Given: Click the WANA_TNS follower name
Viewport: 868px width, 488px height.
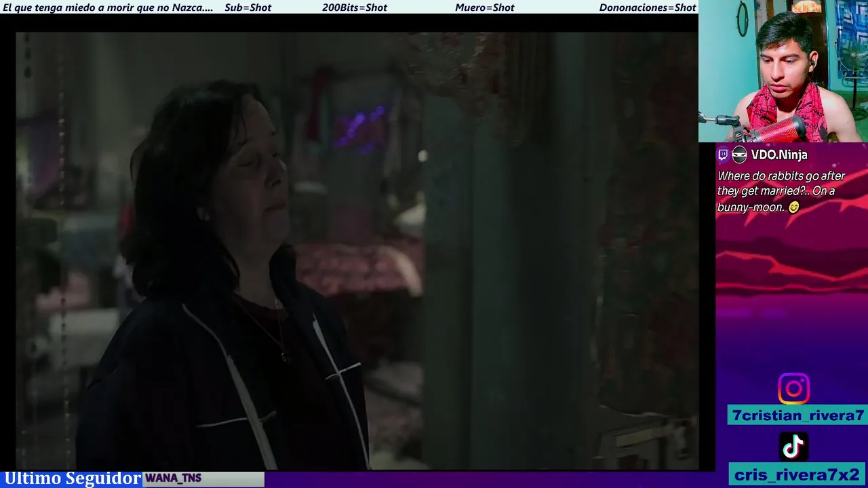Looking at the screenshot, I should point(173,479).
